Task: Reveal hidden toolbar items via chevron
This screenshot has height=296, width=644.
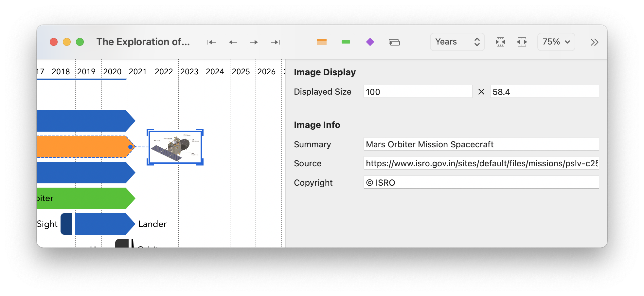Action: point(594,42)
